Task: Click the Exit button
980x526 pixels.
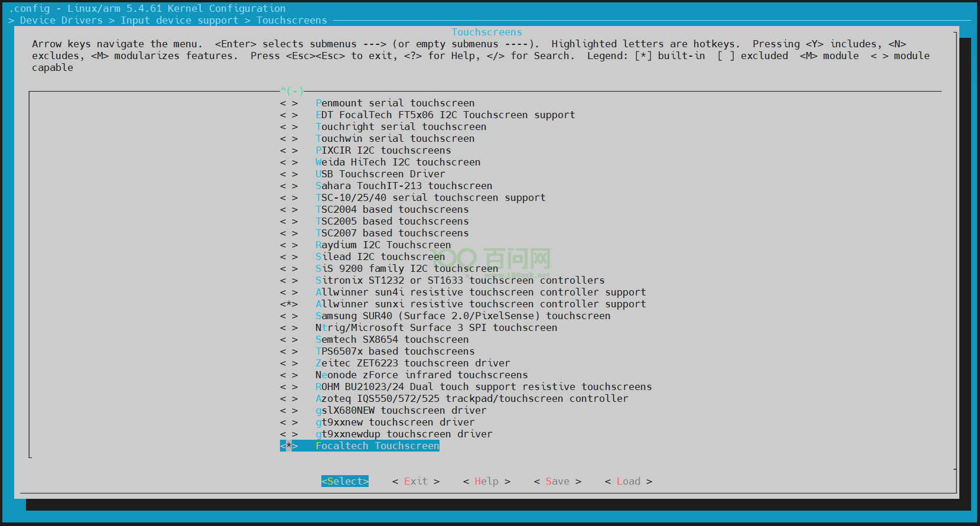Action: click(x=415, y=481)
